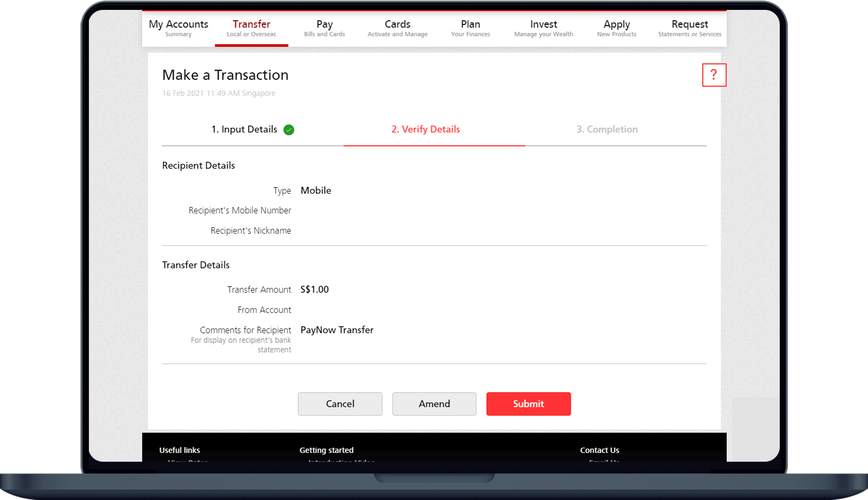868x500 pixels.
Task: Cancel the transaction
Action: (340, 404)
